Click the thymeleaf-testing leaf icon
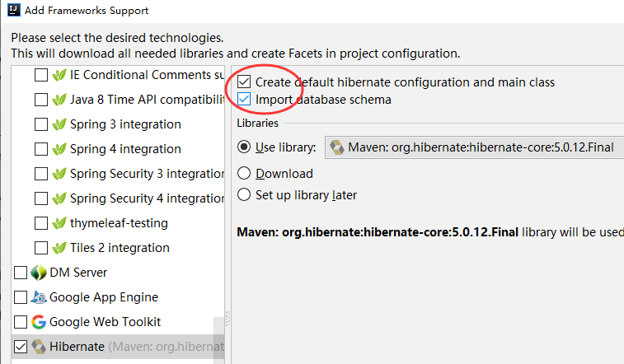Image resolution: width=624 pixels, height=364 pixels. click(x=59, y=223)
